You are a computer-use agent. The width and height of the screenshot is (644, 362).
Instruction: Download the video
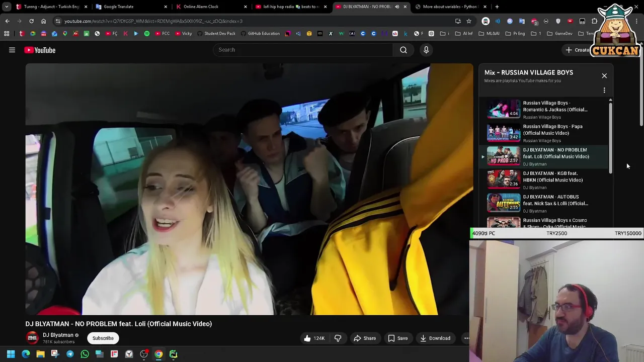pyautogui.click(x=436, y=338)
